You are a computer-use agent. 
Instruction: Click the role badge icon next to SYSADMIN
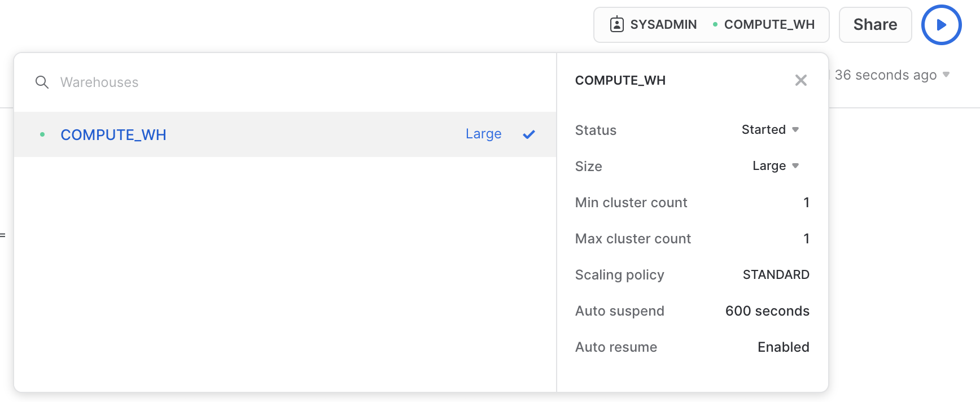pyautogui.click(x=617, y=25)
